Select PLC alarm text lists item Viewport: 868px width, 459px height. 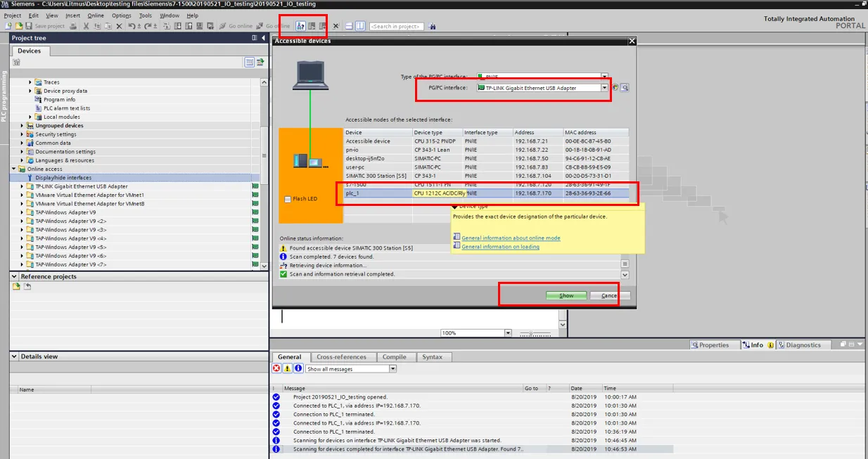(x=67, y=108)
